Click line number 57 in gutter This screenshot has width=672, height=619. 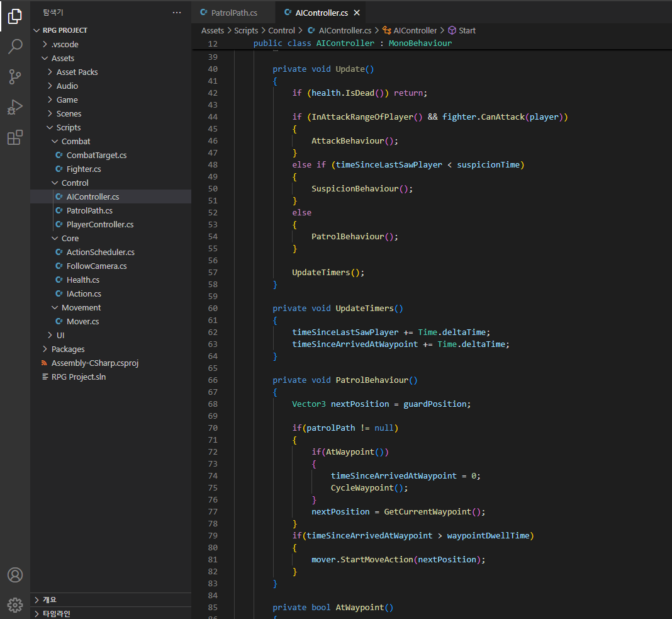pyautogui.click(x=212, y=273)
